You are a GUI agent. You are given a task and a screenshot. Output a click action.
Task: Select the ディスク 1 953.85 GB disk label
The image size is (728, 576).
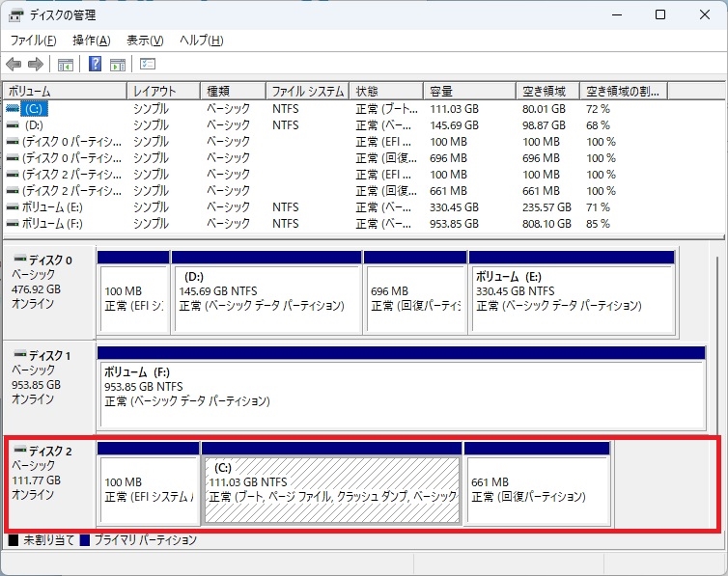49,388
